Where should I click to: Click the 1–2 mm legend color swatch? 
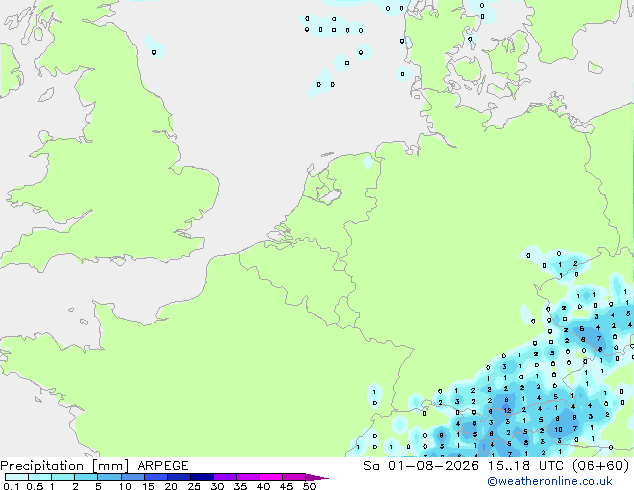tap(63, 477)
